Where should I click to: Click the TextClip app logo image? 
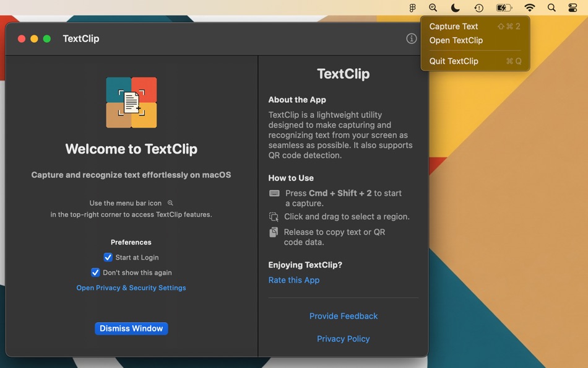click(x=131, y=102)
